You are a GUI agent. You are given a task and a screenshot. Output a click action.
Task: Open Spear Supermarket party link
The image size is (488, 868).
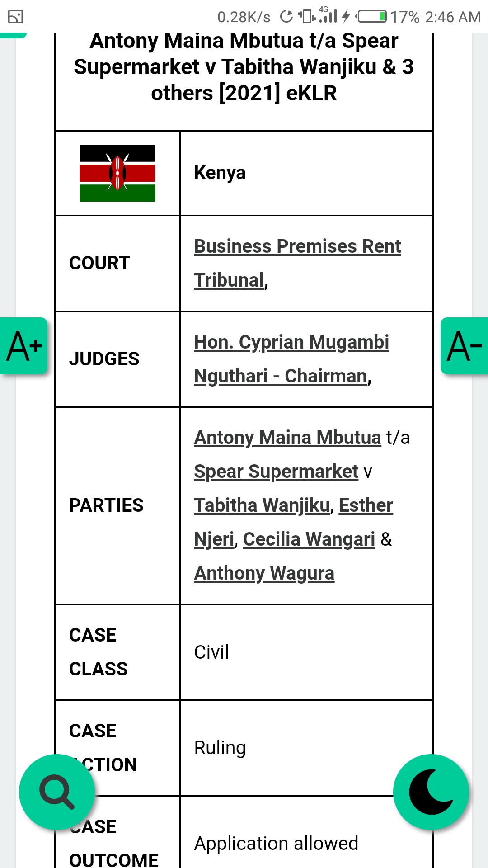pos(276,472)
